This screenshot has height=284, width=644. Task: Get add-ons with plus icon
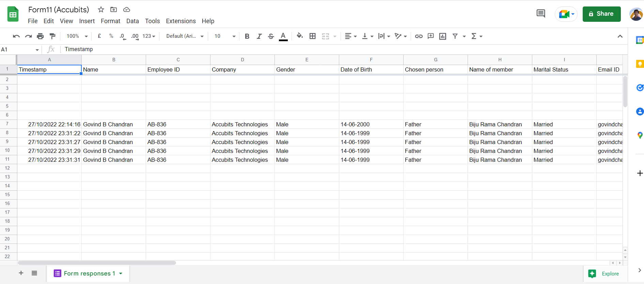[640, 173]
